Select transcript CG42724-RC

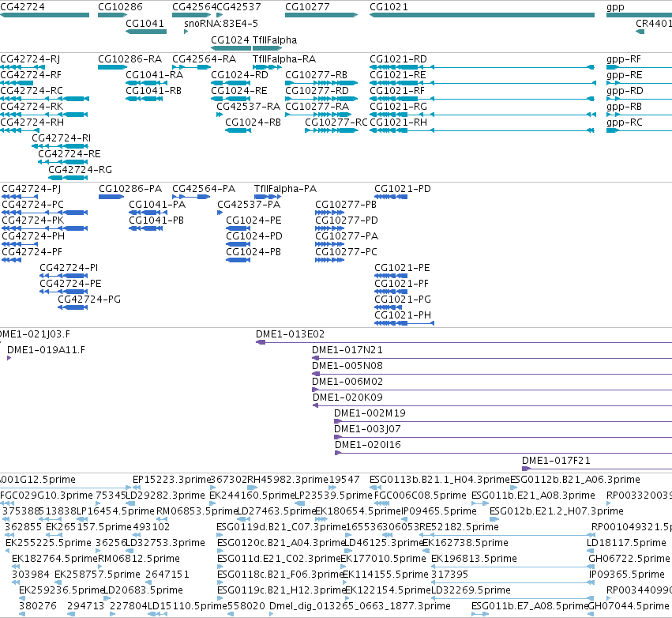(44, 99)
